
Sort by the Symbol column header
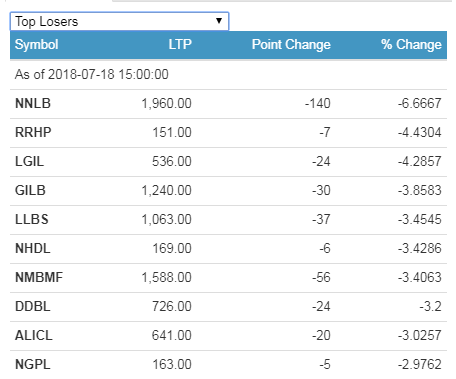(37, 45)
